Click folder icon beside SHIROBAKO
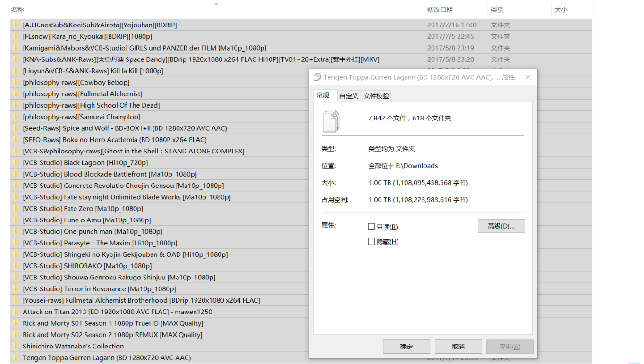Image resolution: width=644 pixels, height=364 pixels. [x=16, y=266]
